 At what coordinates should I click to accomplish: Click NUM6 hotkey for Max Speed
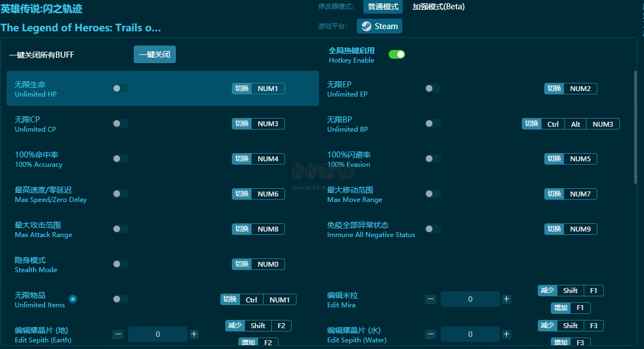click(258, 194)
